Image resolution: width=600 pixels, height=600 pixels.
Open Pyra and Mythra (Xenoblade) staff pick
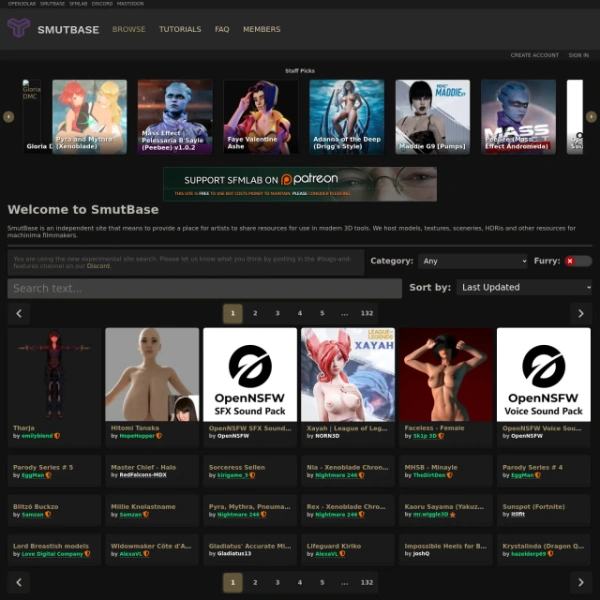click(x=90, y=117)
